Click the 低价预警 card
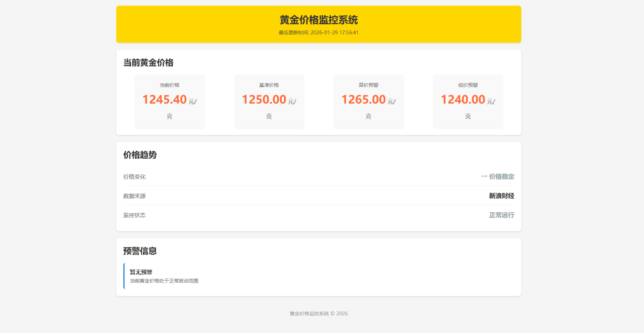This screenshot has height=333, width=644. pos(468,101)
